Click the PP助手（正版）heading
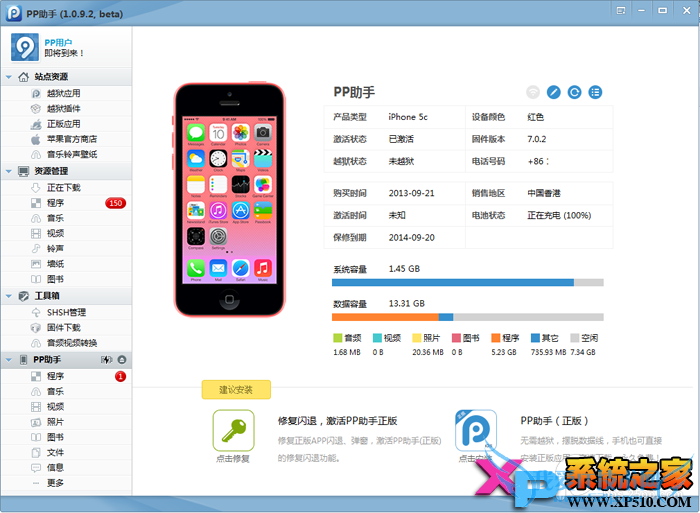Screen dimensions: 700x513 click(554, 421)
